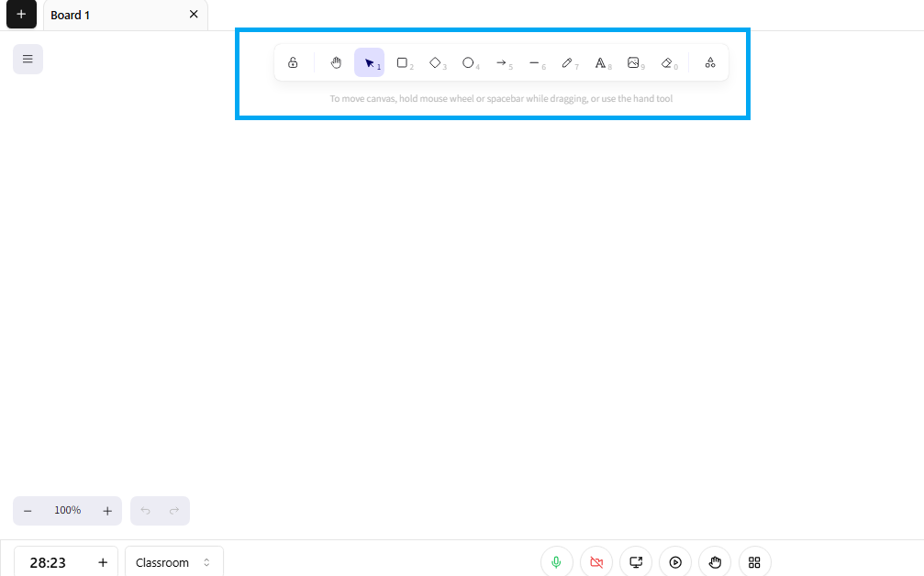Select the Diamond shape tool

pyautogui.click(x=435, y=62)
